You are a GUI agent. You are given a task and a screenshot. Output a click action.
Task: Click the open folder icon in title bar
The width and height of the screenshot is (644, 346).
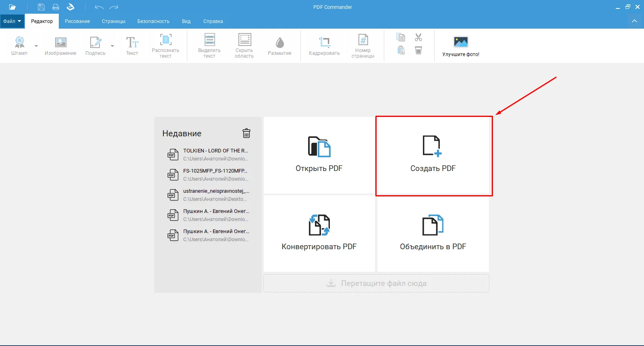point(12,7)
